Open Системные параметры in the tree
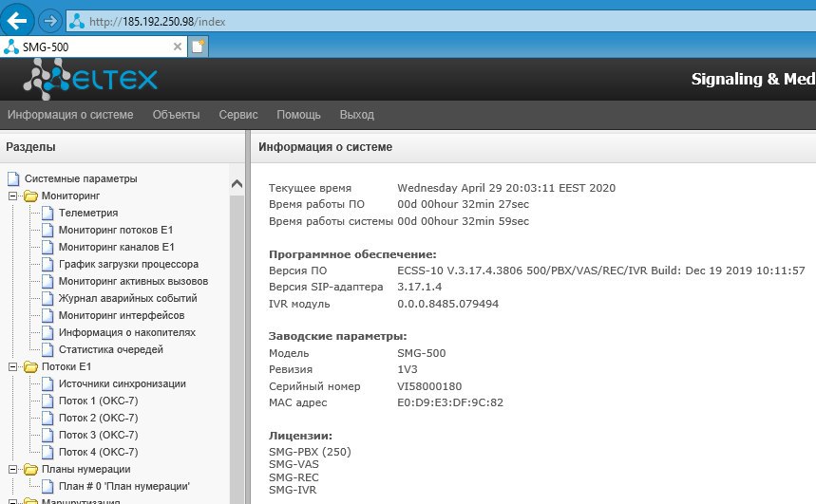 81,178
